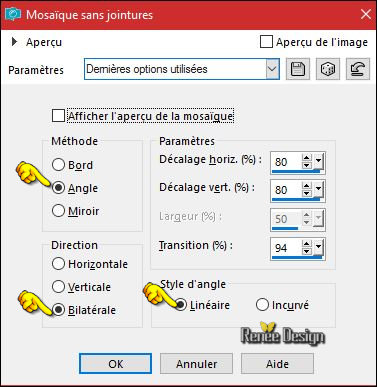Open the Transition slider popup arrow

click(x=318, y=247)
